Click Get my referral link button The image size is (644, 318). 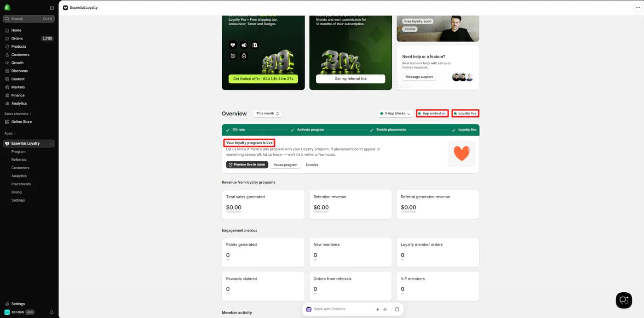click(351, 79)
